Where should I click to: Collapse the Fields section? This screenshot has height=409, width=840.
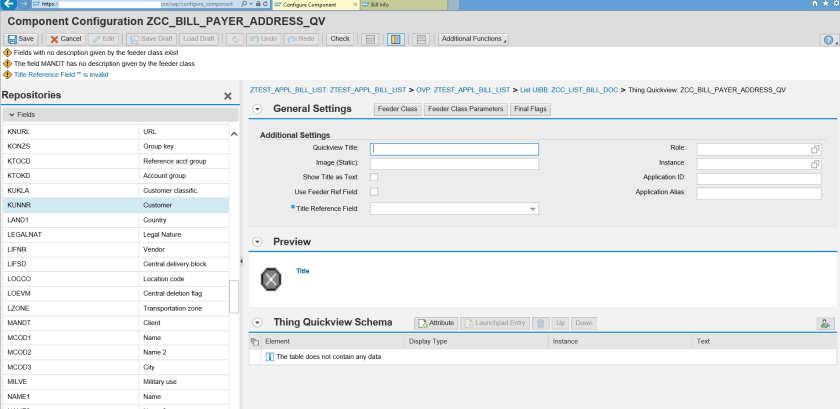point(11,115)
